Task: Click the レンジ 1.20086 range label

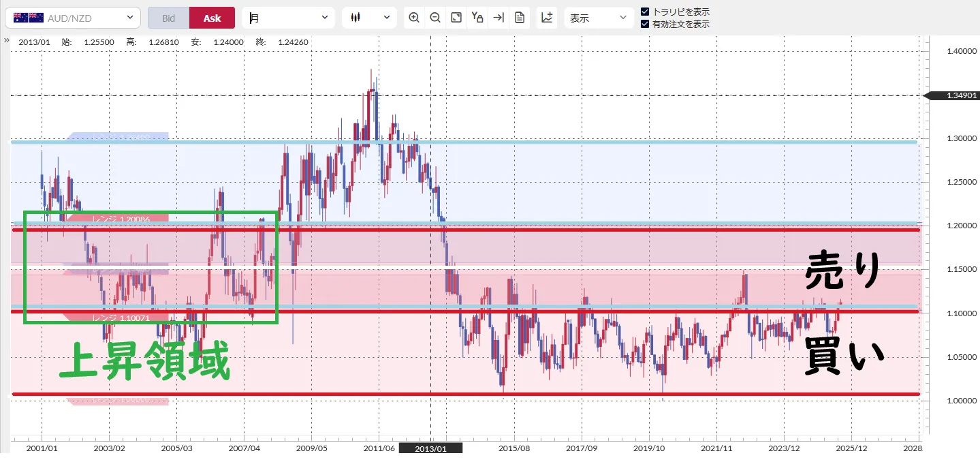Action: click(121, 219)
